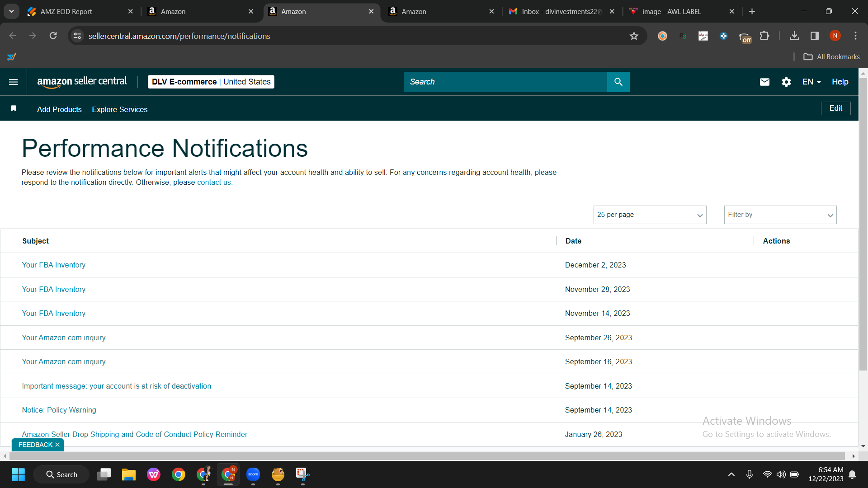Open Chrome downloads
The height and width of the screenshot is (488, 868).
[x=794, y=36]
